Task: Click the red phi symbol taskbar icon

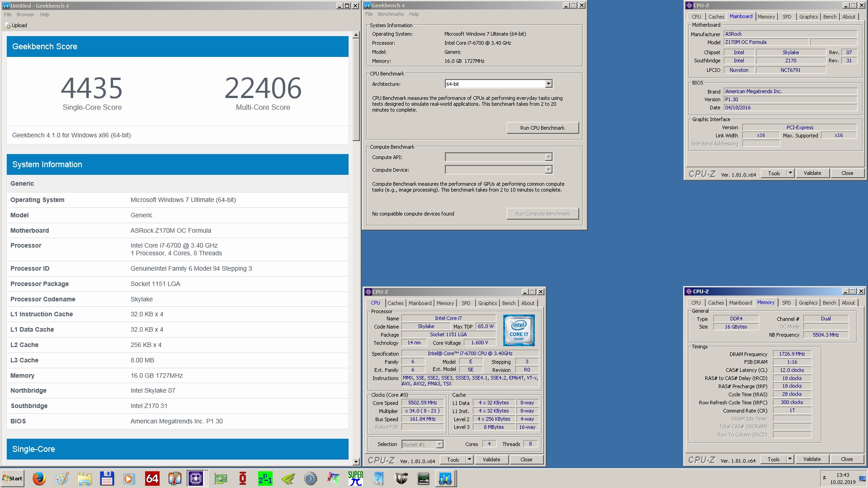Action: 243,479
